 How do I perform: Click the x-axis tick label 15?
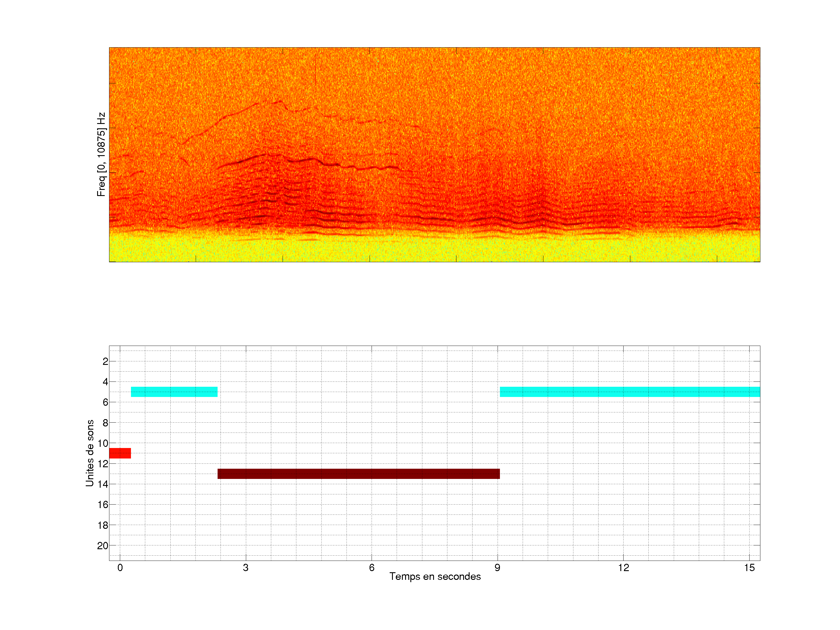point(749,568)
